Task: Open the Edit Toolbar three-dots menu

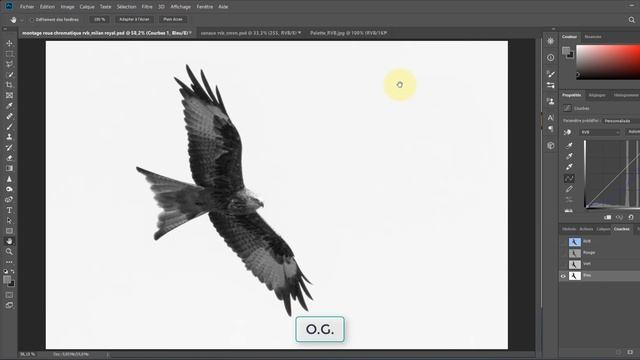Action: pos(9,262)
